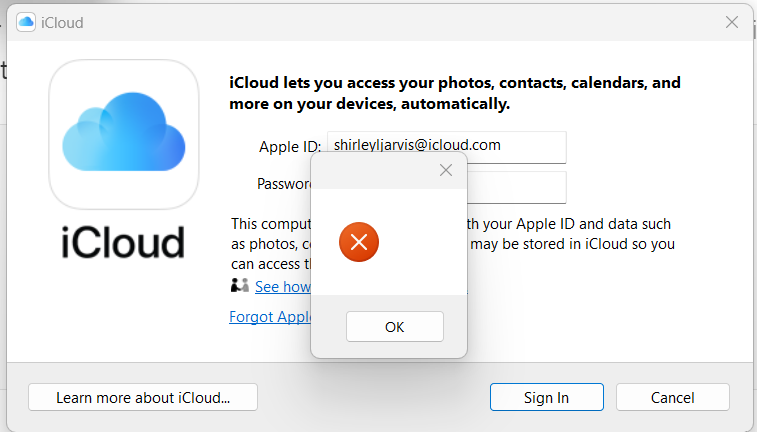Click the people icon beside See how link
Viewport: 757px width, 432px height.
coord(240,286)
